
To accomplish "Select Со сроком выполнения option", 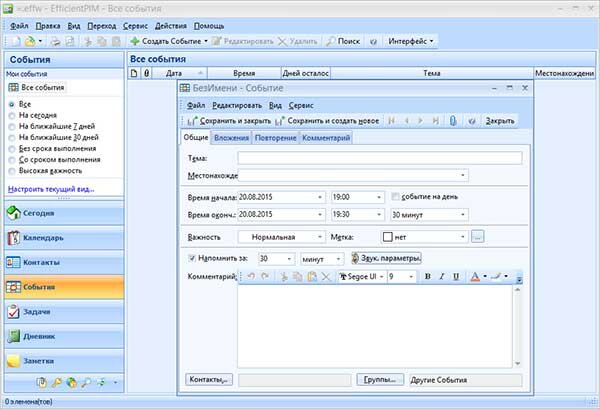I will coord(12,160).
